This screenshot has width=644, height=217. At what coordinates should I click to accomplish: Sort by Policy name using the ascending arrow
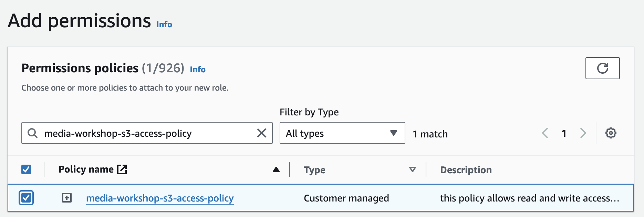click(x=276, y=169)
